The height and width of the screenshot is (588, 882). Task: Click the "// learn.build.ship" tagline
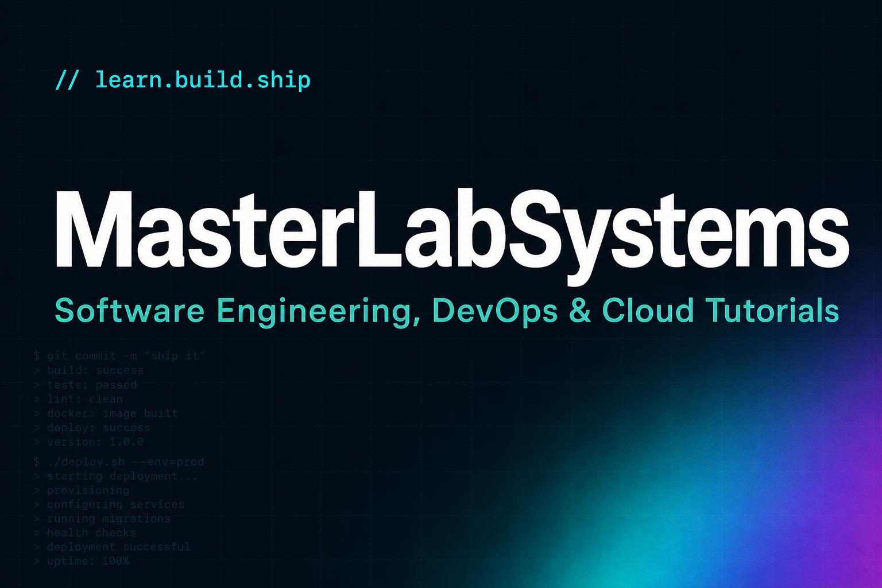(x=183, y=80)
